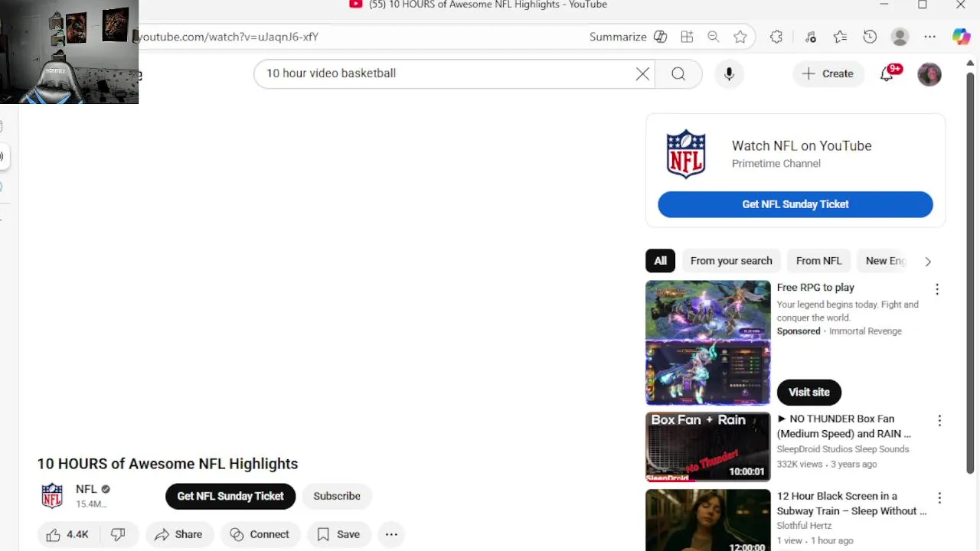This screenshot has height=551, width=980.
Task: Click the video title 10 HOURS of Awesome NFL Highlights
Action: click(168, 464)
